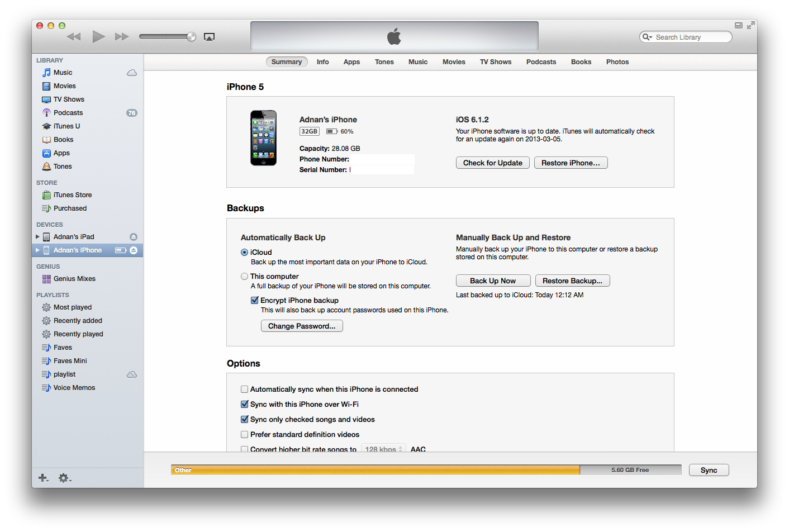Switch to the Apps tab
Viewport: 789px width, 532px height.
pyautogui.click(x=351, y=62)
